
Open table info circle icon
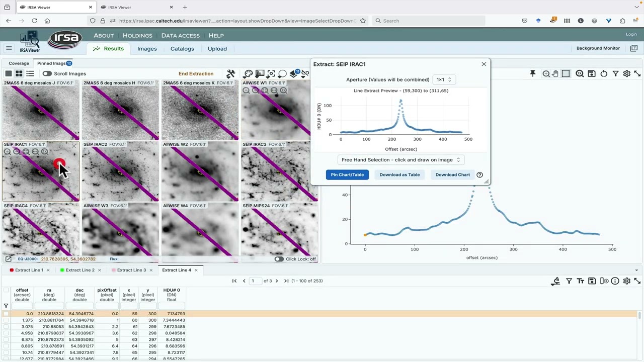(x=615, y=281)
